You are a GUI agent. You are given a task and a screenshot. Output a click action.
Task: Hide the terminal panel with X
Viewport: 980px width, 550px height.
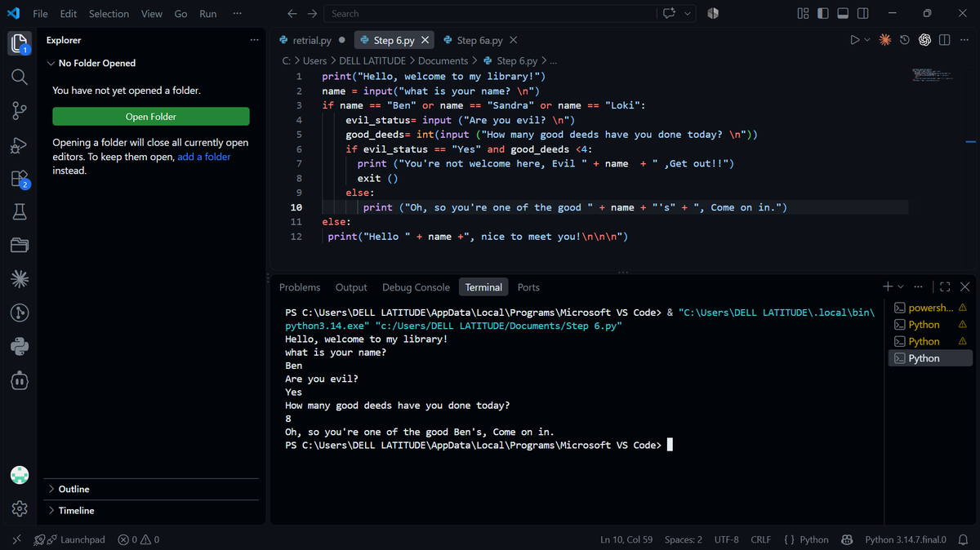(964, 286)
